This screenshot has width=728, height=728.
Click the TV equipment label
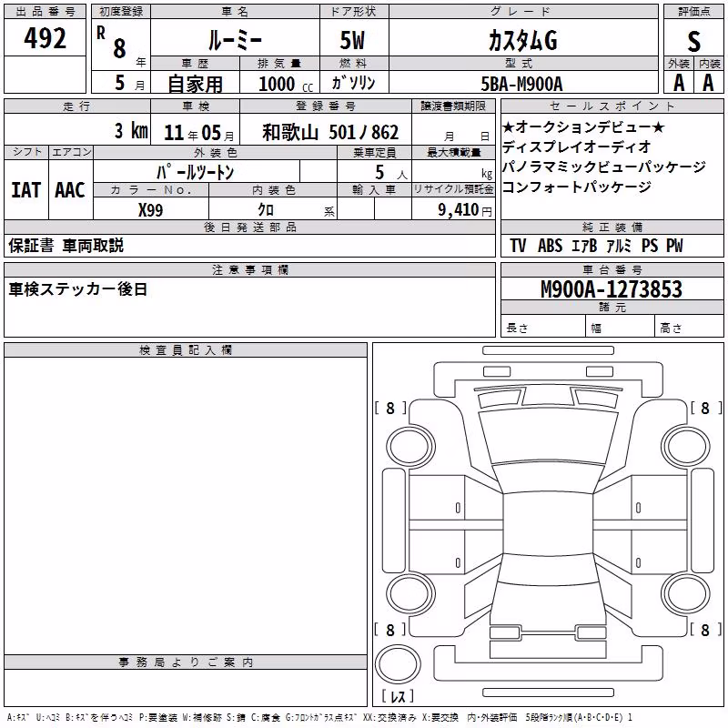[518, 245]
